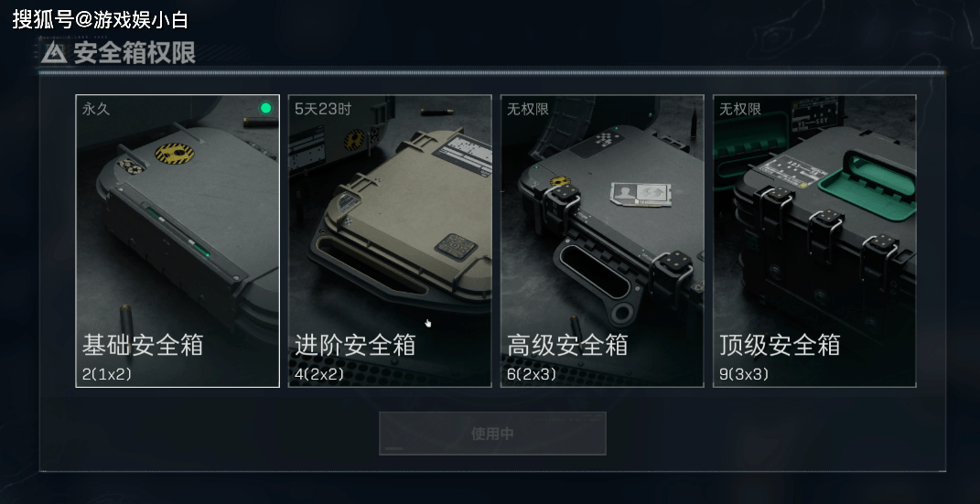Click the yellow hazard sticker on basic safe
Image resolution: width=980 pixels, height=504 pixels.
tap(175, 153)
